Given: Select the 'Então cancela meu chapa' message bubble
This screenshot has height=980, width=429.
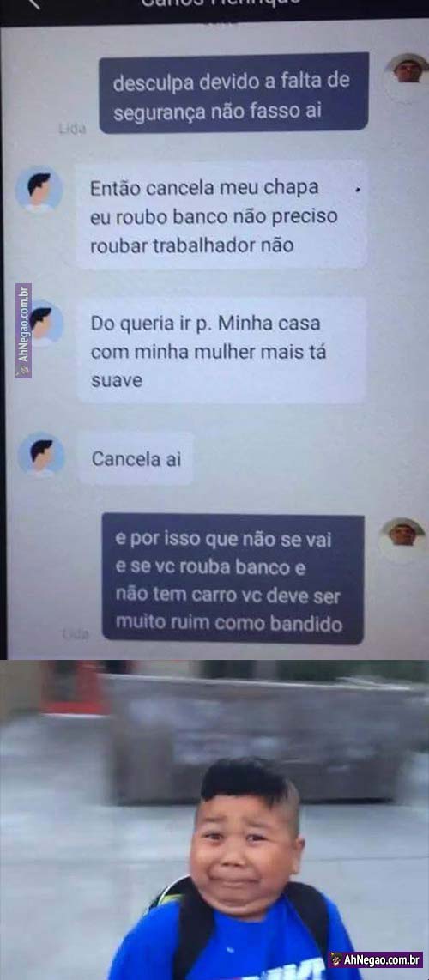Looking at the screenshot, I should tap(221, 215).
